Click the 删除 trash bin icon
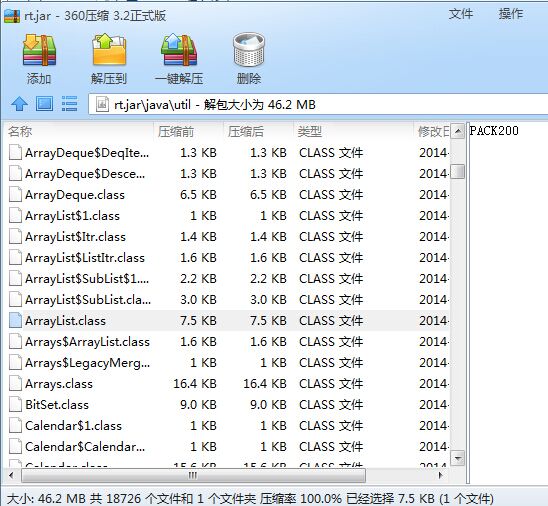The width and height of the screenshot is (548, 506). pos(249,50)
